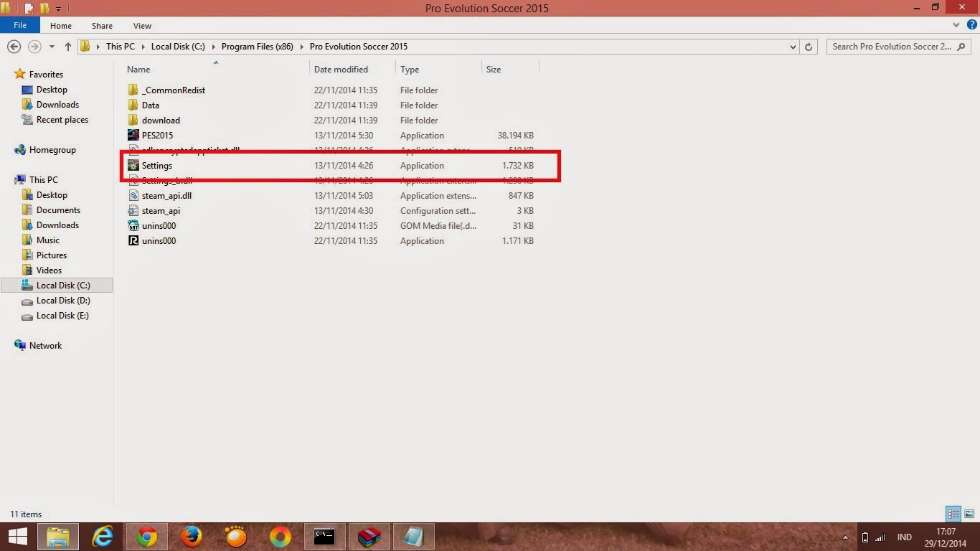Open Downloads under Favorites
This screenshot has width=980, height=551.
pyautogui.click(x=57, y=105)
